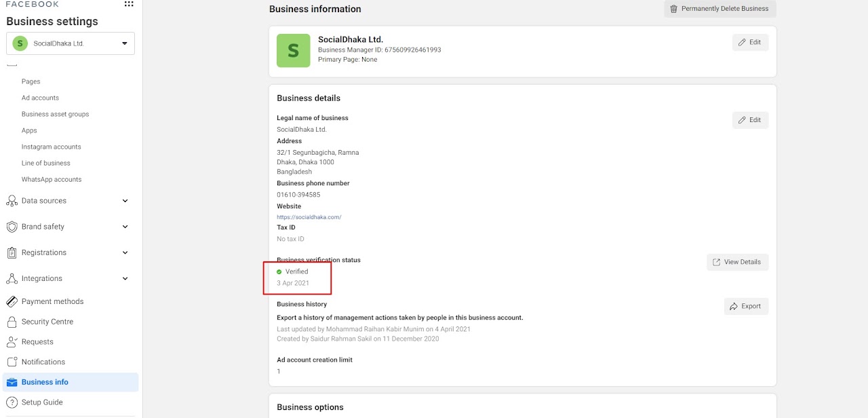Click the address line 32/1 Segunbagicha, Ramna
Screen dimensions: 868x418
317,153
